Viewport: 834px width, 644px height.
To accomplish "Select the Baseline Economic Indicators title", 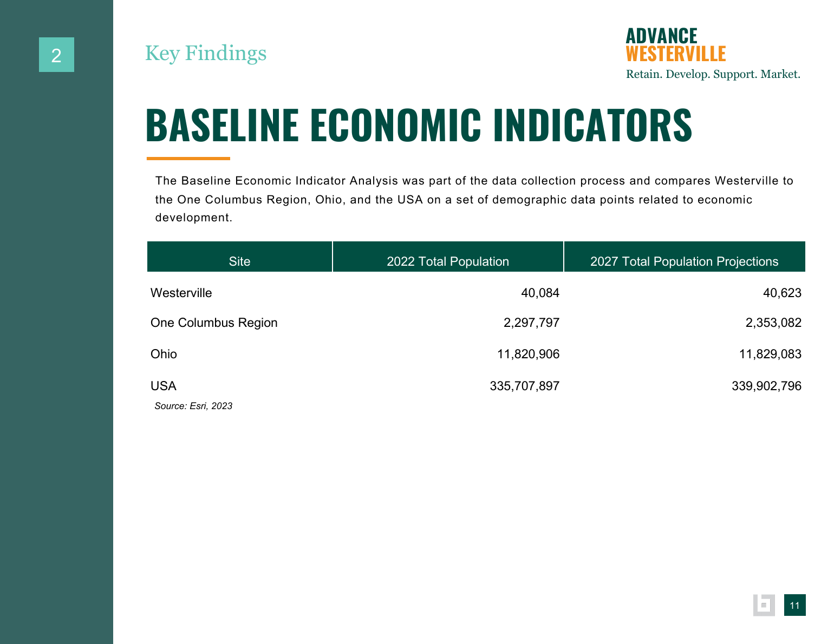I will (419, 125).
